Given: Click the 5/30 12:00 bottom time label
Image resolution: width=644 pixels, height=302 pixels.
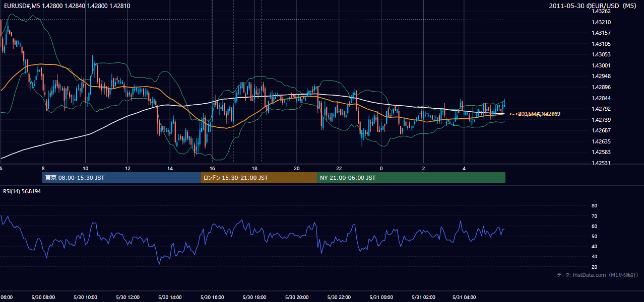Looking at the screenshot, I should (127, 297).
